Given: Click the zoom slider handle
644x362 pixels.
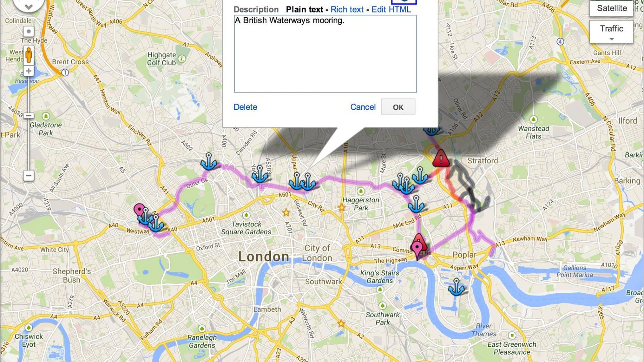Looking at the screenshot, I should tap(29, 115).
